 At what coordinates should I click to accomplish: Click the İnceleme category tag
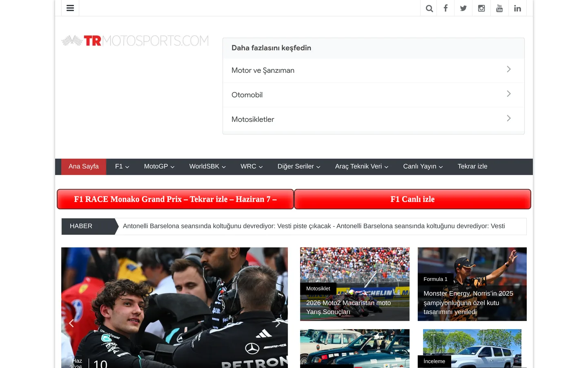(x=434, y=361)
